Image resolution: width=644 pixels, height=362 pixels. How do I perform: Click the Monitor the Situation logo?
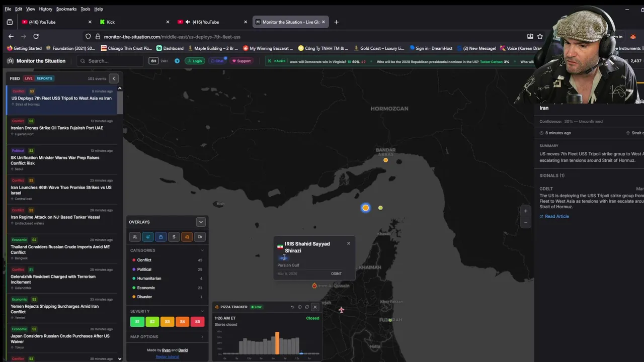(x=36, y=61)
